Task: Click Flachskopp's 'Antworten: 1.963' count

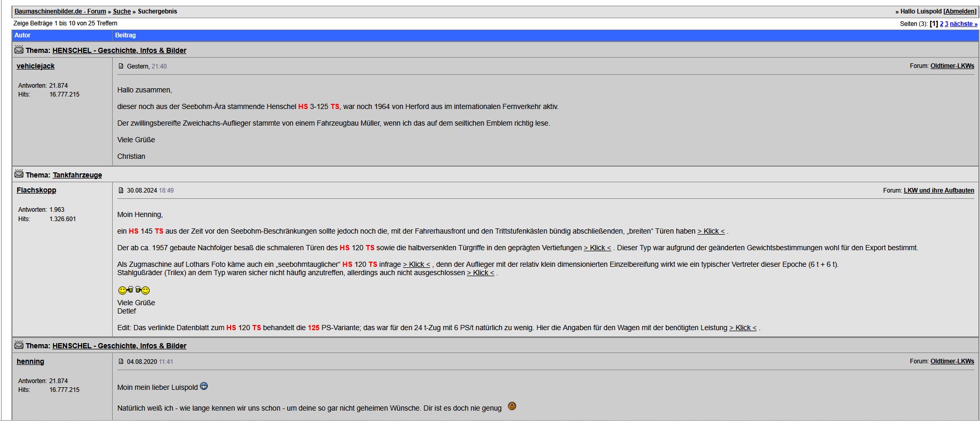Action: click(x=42, y=210)
